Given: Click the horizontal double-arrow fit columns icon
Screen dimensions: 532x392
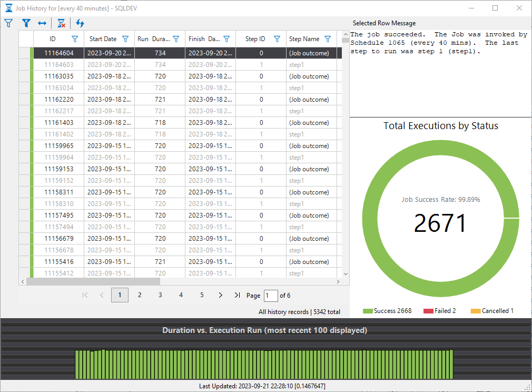Looking at the screenshot, I should 42,23.
